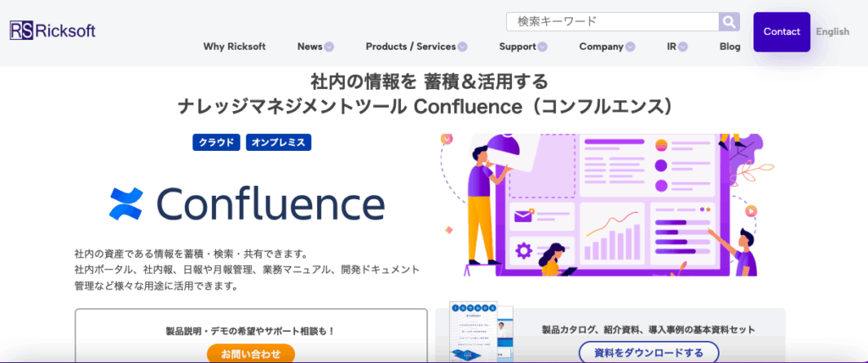Switch language to English
868x363 pixels.
click(832, 31)
